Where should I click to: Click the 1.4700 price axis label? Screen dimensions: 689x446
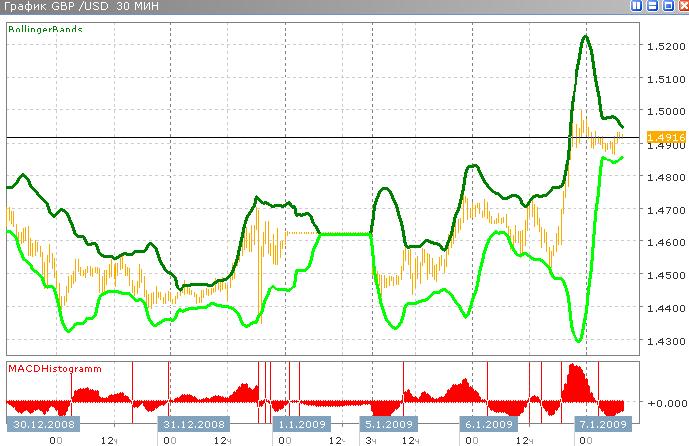665,210
